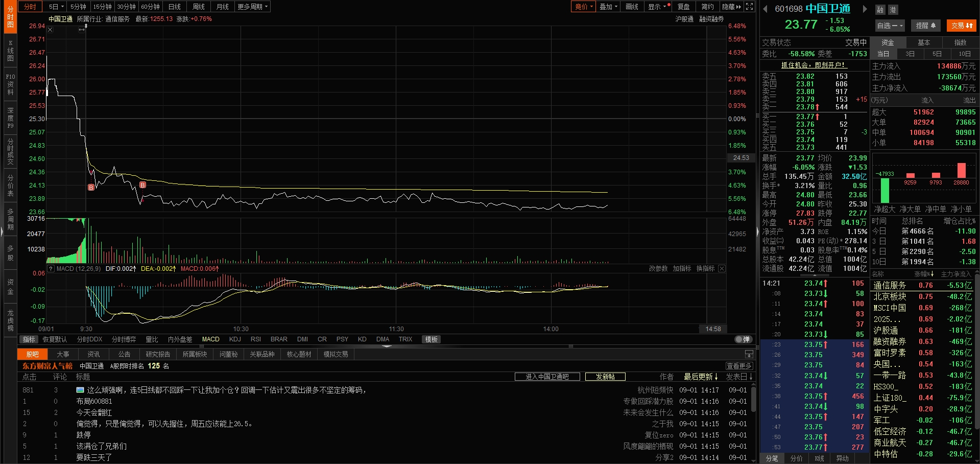The image size is (980, 464).
Task: Switch fund flow to 5日
Action: [x=937, y=54]
